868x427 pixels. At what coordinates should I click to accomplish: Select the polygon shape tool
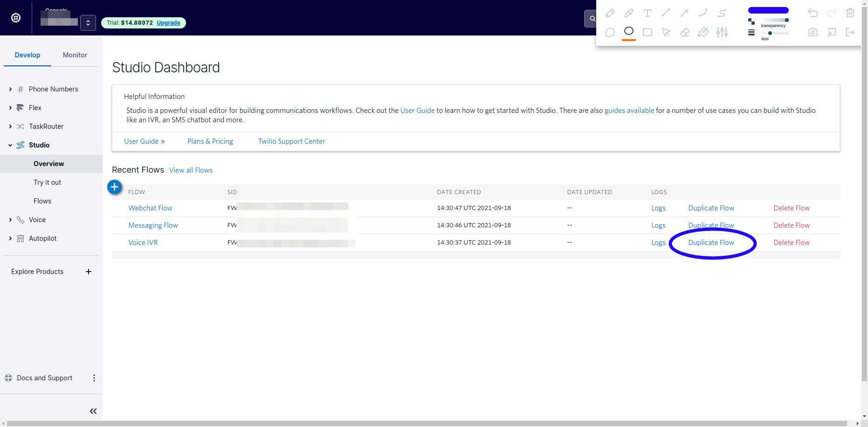tap(610, 32)
